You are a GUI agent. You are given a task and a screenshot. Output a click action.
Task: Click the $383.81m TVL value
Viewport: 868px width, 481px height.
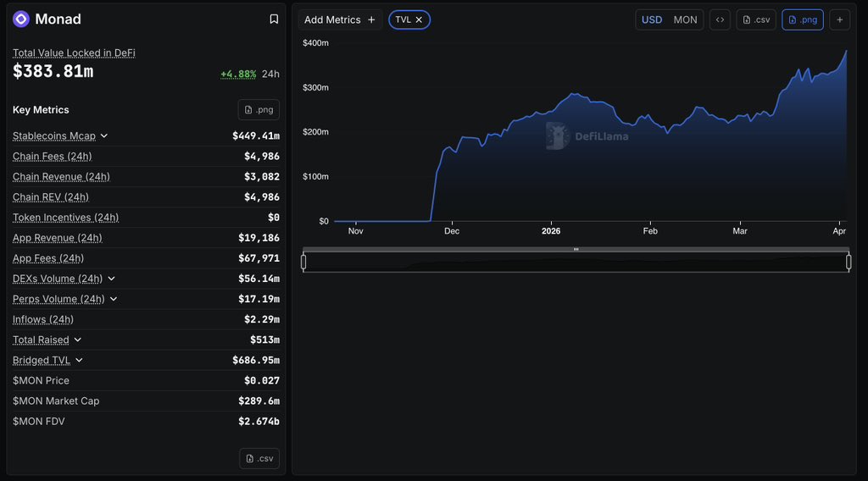click(x=53, y=71)
